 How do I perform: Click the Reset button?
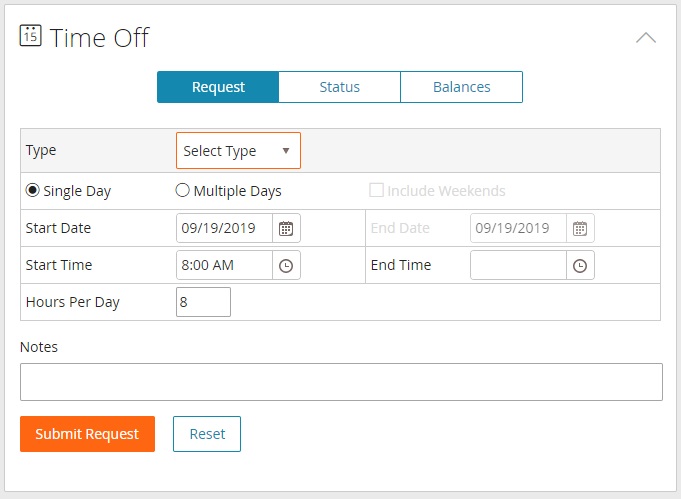[x=207, y=434]
